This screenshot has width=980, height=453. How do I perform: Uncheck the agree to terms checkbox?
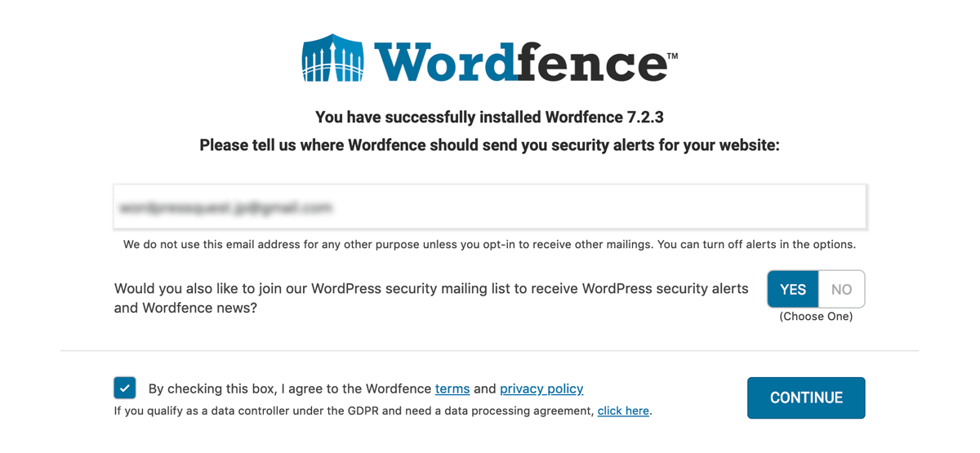pyautogui.click(x=125, y=388)
